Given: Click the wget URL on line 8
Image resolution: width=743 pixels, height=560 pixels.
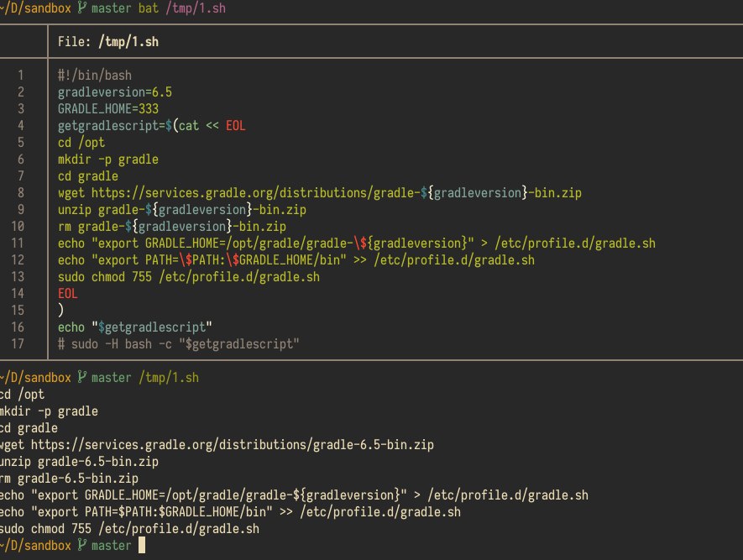Looking at the screenshot, I should click(337, 193).
